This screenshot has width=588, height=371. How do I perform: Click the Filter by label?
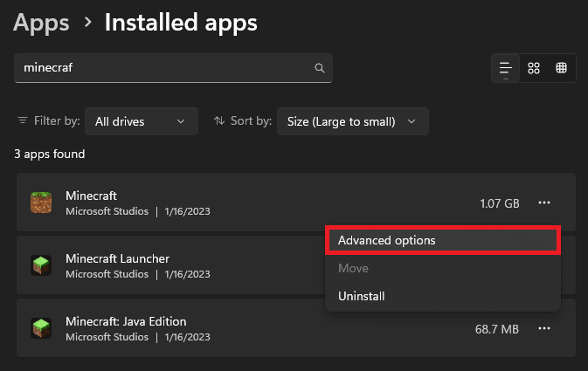57,120
